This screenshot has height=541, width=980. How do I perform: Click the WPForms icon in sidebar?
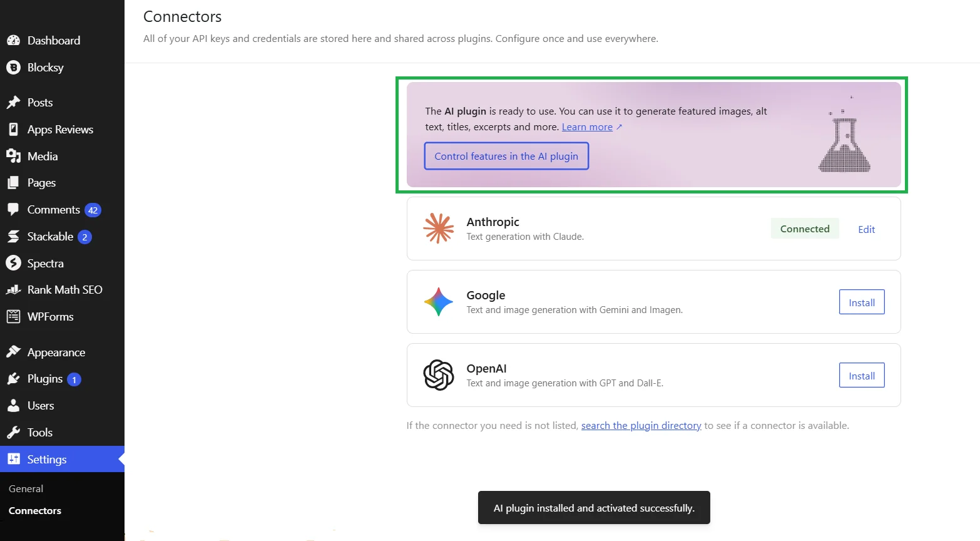coord(13,316)
